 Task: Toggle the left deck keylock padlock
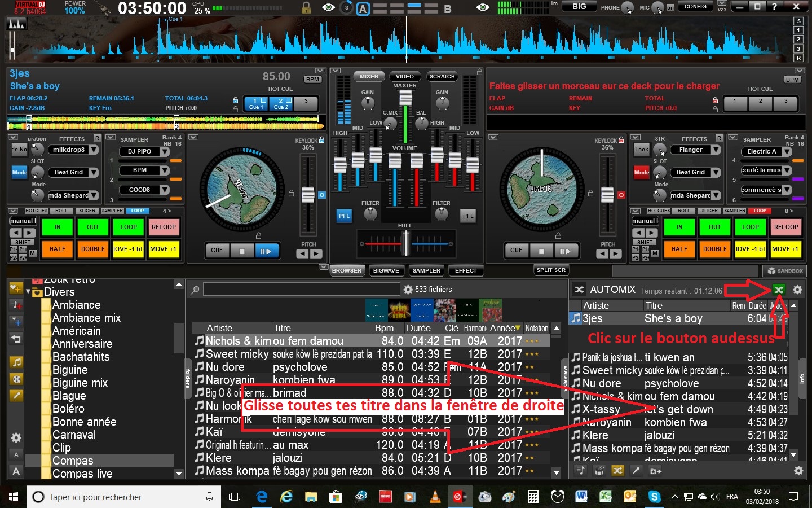322,140
